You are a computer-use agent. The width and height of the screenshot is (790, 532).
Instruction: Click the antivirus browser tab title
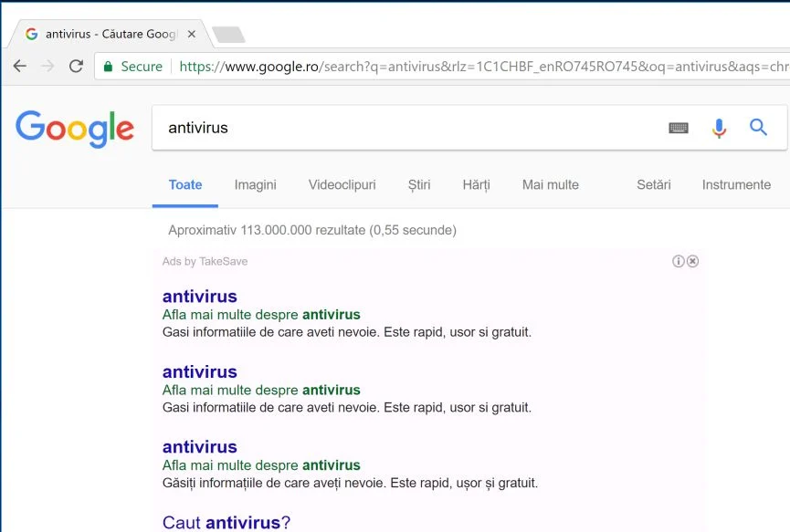(x=111, y=34)
